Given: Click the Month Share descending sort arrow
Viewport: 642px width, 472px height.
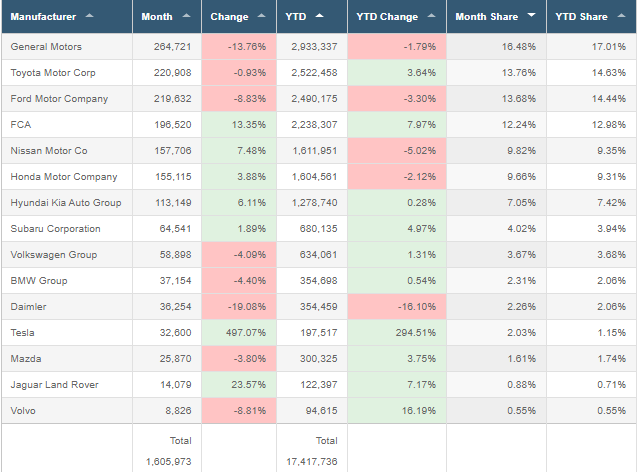Looking at the screenshot, I should (x=531, y=15).
